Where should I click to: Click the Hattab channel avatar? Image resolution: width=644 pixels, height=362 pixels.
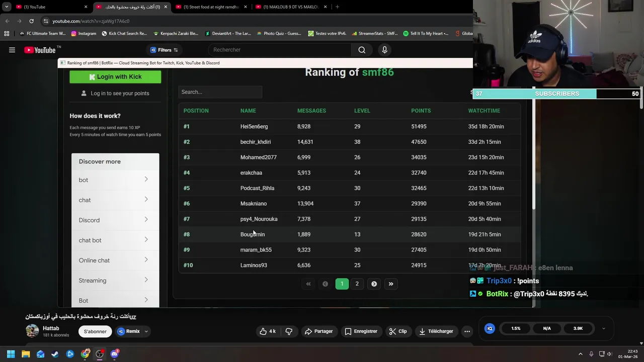(x=32, y=331)
